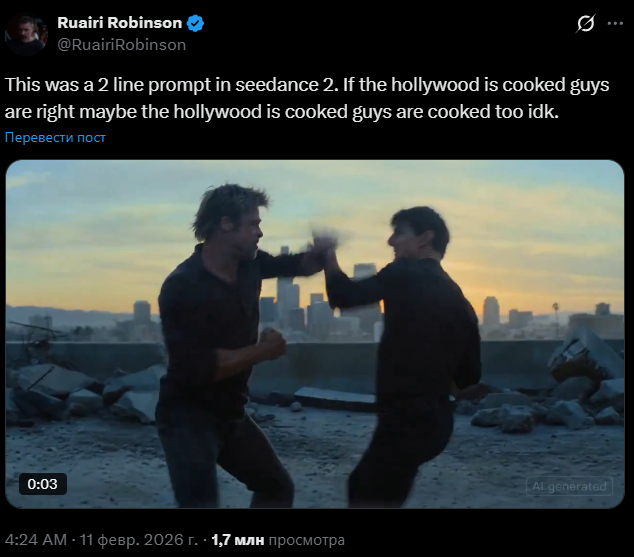Click the 1,7 млн view count
634x557 pixels.
238,540
